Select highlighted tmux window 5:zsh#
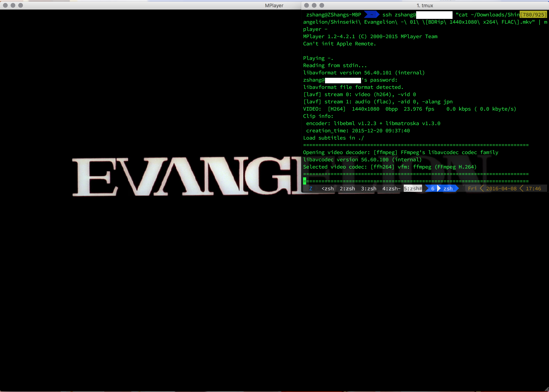Screen dimensions: 549x392 coord(413,189)
